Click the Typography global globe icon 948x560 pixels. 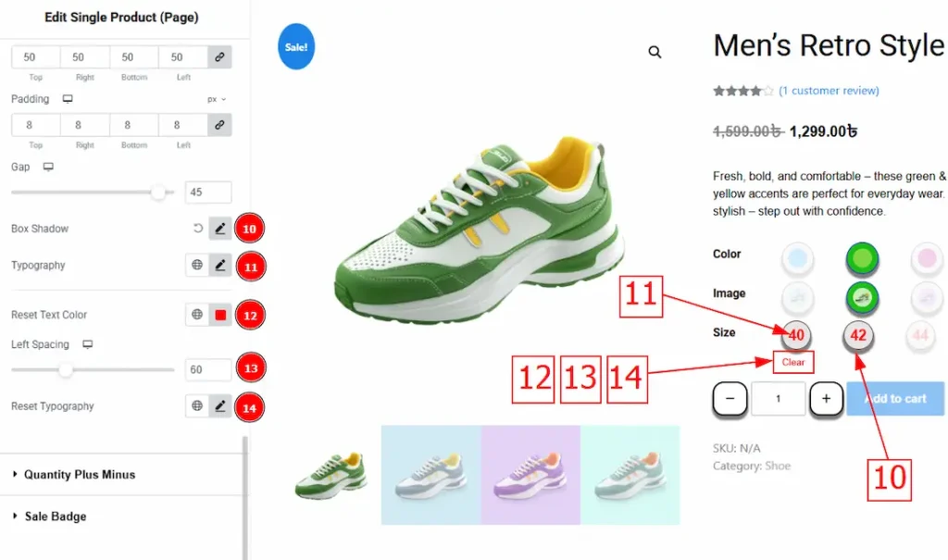click(197, 265)
